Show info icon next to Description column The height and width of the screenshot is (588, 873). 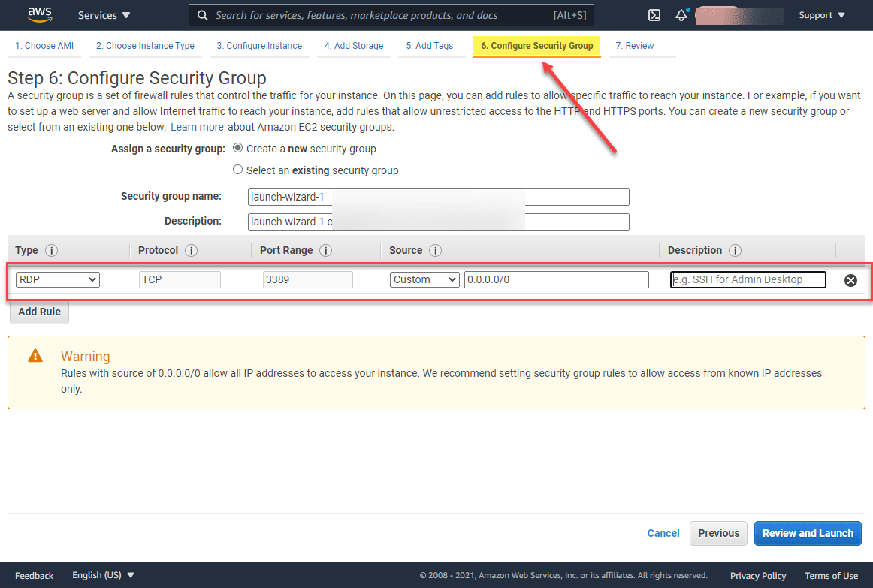[x=735, y=250]
